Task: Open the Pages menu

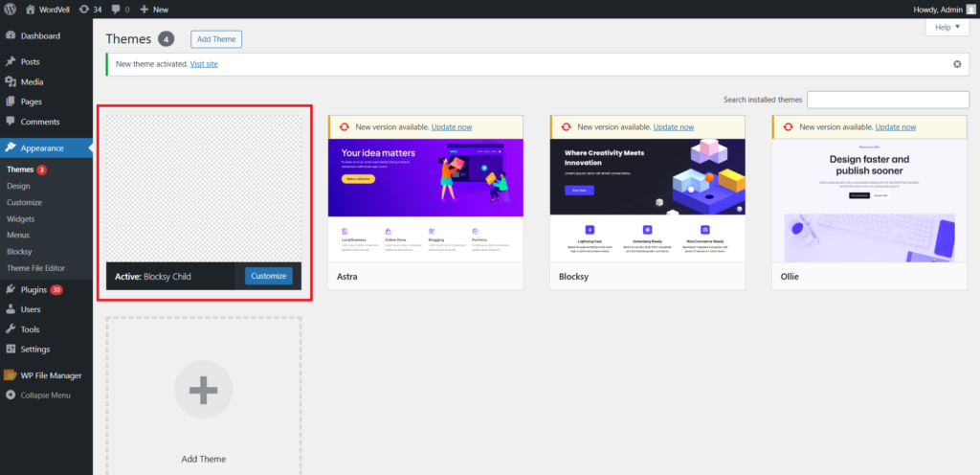Action: pyautogui.click(x=46, y=102)
